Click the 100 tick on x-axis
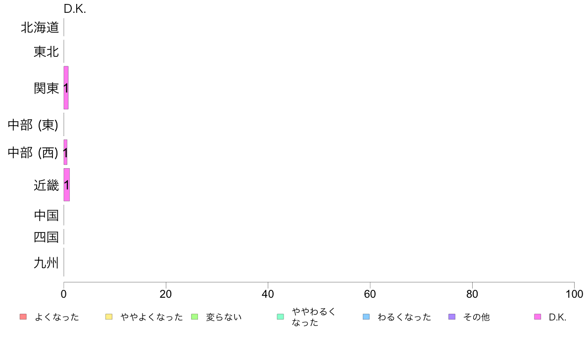588x364 pixels. [x=574, y=294]
